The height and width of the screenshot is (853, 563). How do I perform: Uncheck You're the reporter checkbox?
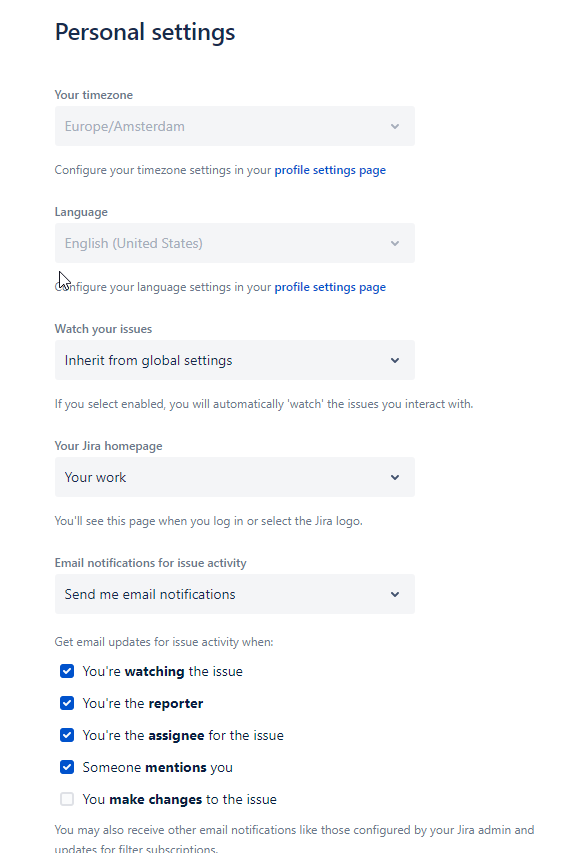click(67, 703)
